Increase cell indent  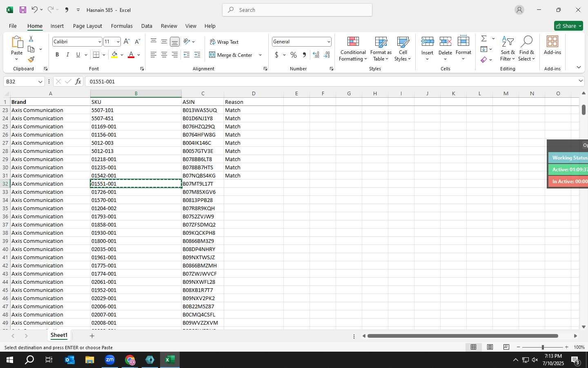click(197, 55)
